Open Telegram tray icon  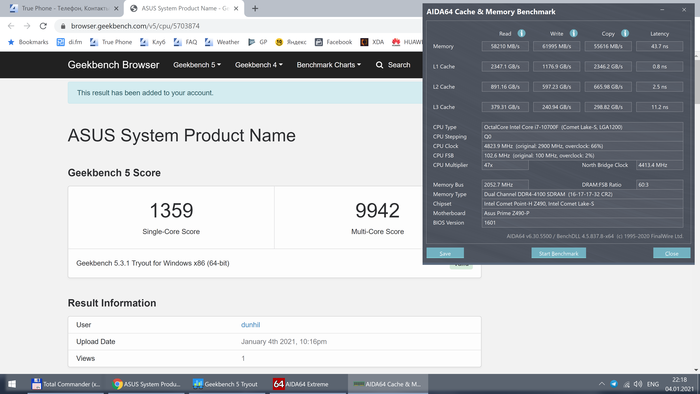point(614,384)
